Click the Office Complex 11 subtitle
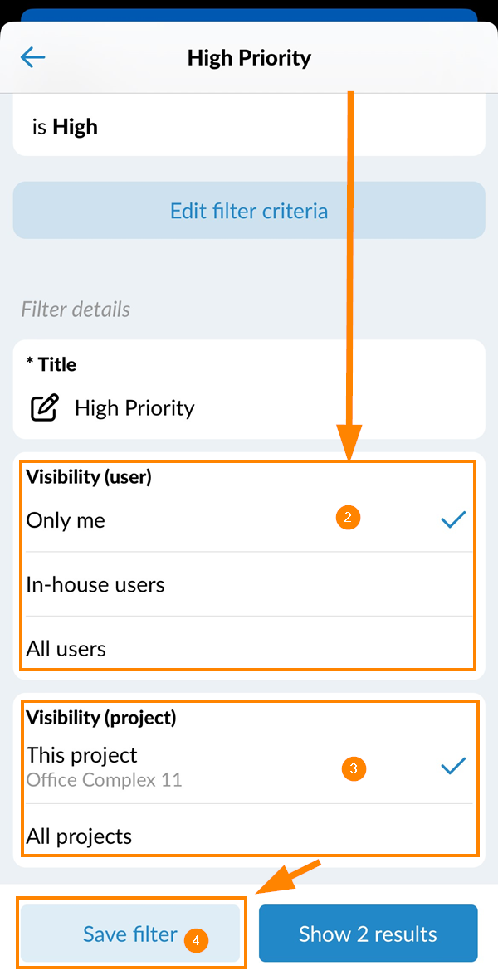This screenshot has width=498, height=980. pyautogui.click(x=104, y=780)
